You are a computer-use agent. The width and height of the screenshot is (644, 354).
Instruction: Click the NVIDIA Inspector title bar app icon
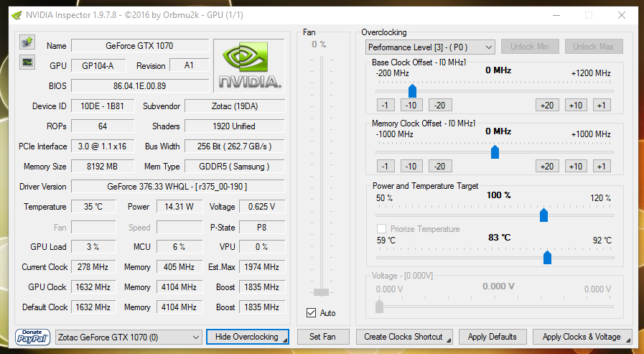pyautogui.click(x=17, y=15)
